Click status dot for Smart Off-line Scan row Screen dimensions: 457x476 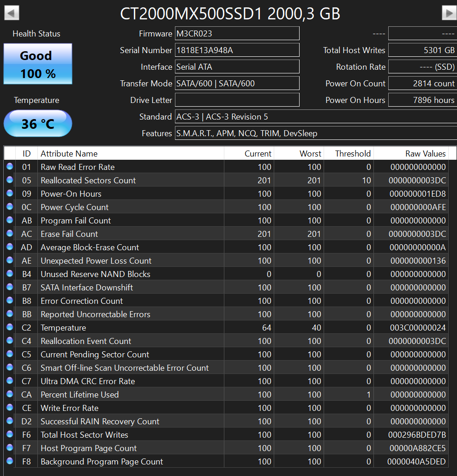(10, 367)
